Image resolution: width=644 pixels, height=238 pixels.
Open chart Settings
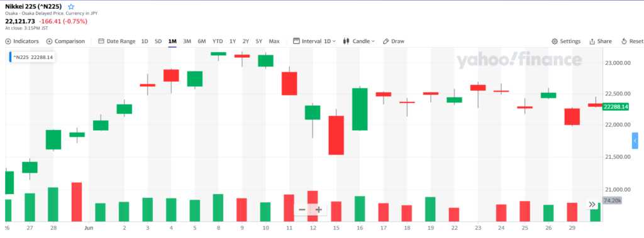tap(566, 41)
